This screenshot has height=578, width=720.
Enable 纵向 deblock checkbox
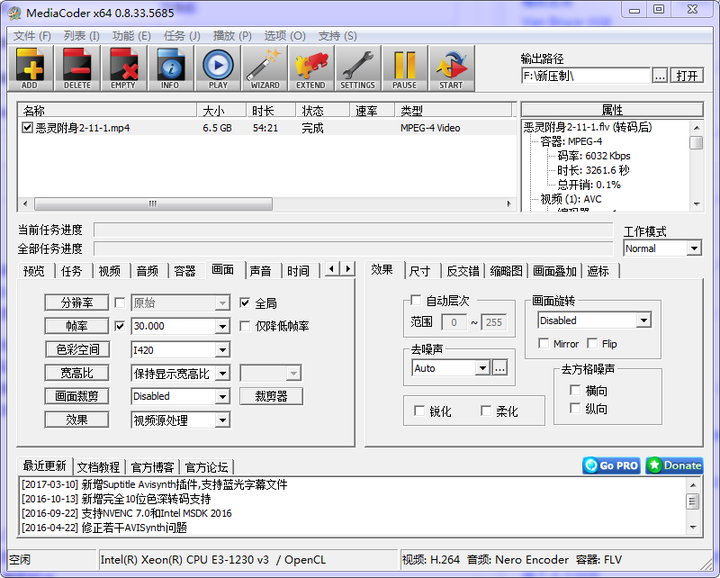575,408
